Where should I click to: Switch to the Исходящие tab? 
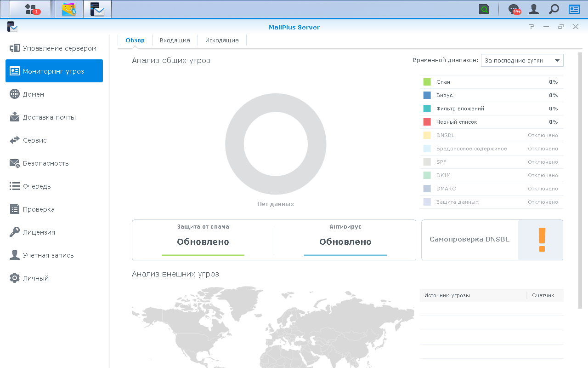click(222, 40)
